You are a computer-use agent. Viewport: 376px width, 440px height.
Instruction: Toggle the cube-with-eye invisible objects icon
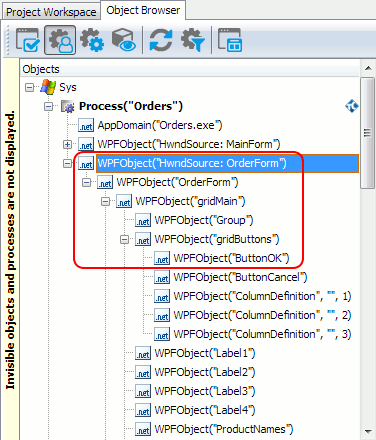click(123, 40)
